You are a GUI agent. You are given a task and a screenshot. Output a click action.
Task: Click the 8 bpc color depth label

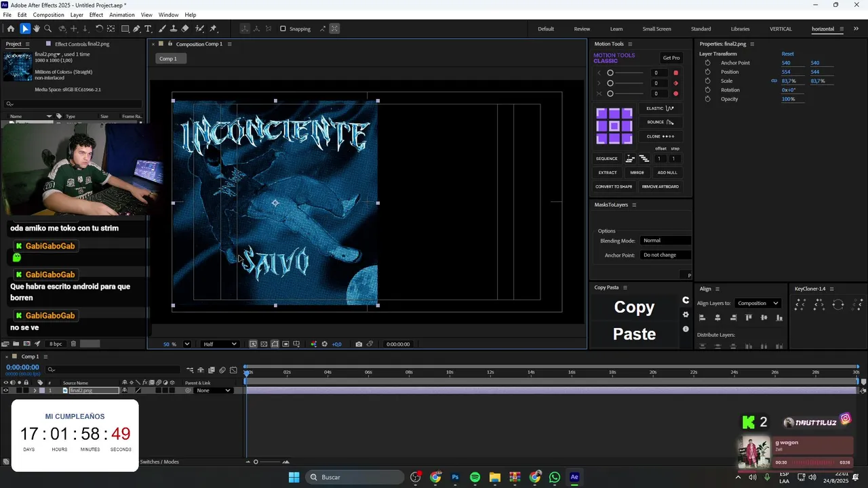[56, 344]
